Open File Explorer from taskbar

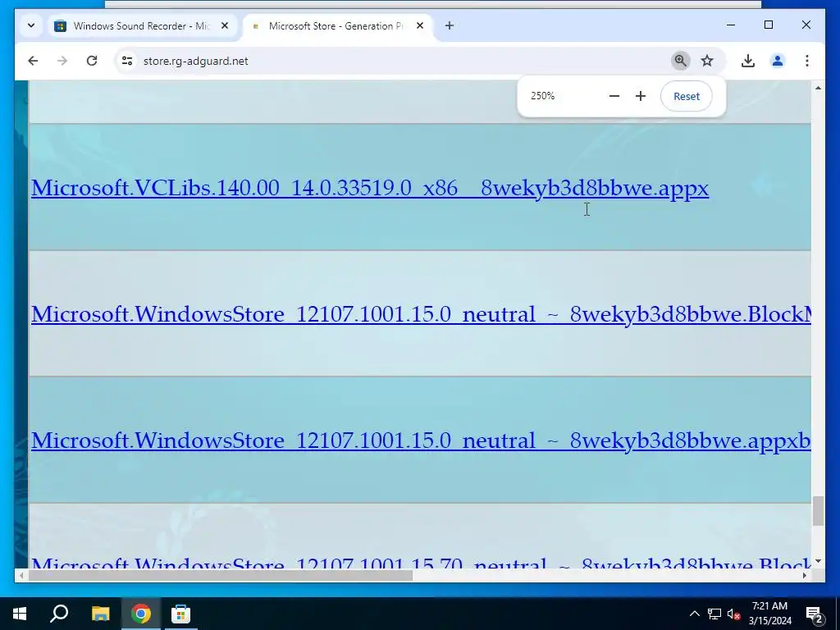coord(100,614)
